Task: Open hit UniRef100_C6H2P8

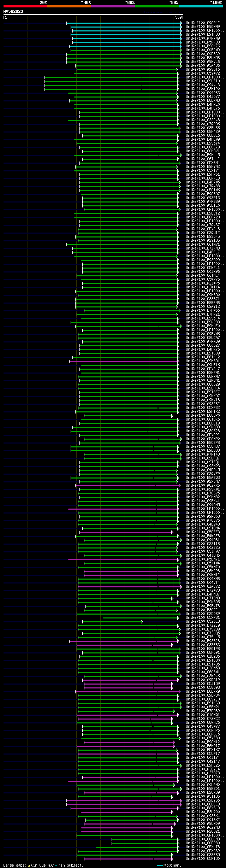Action: pyautogui.click(x=203, y=571)
